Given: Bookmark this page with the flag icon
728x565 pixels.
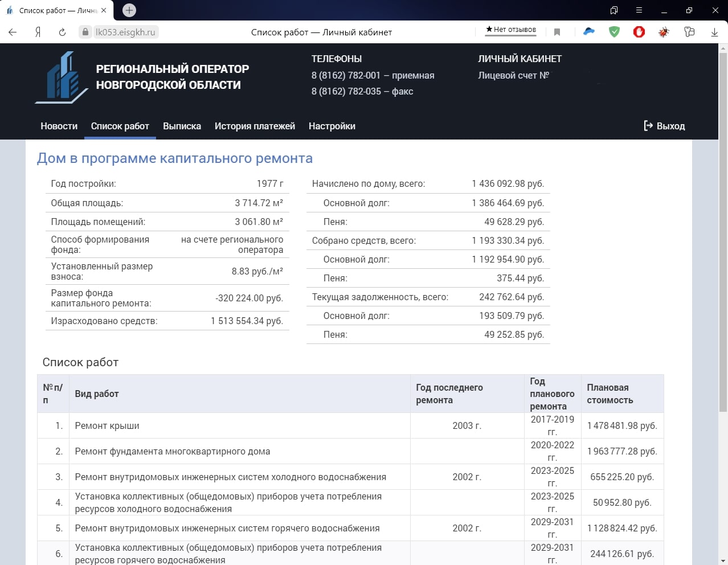Looking at the screenshot, I should tap(557, 32).
